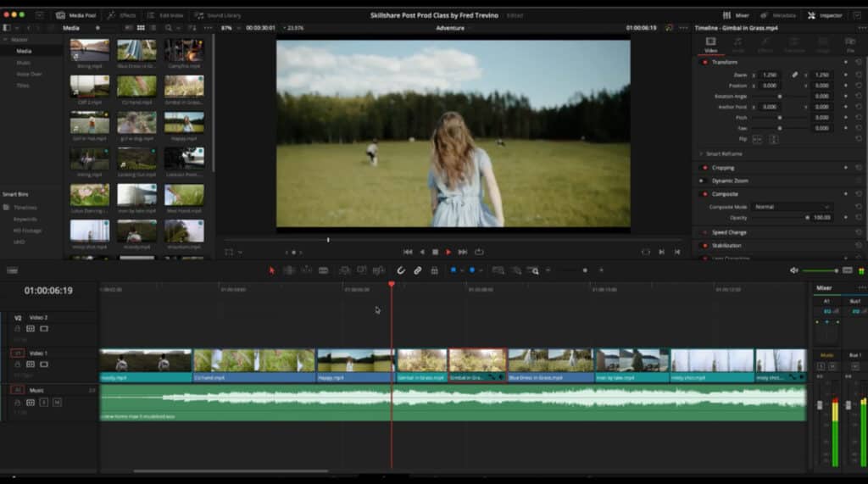Open the viewer transform overlay dropdown arrow
This screenshot has width=868, height=484.
pos(240,252)
